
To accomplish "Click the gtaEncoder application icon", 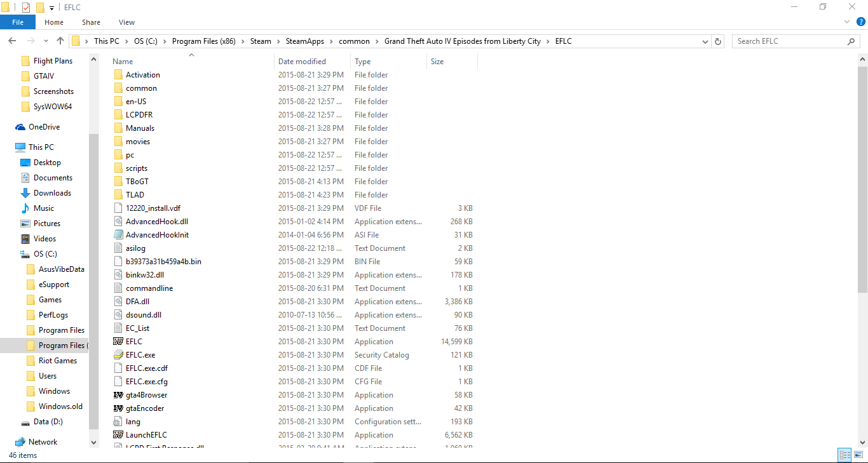I will [118, 408].
